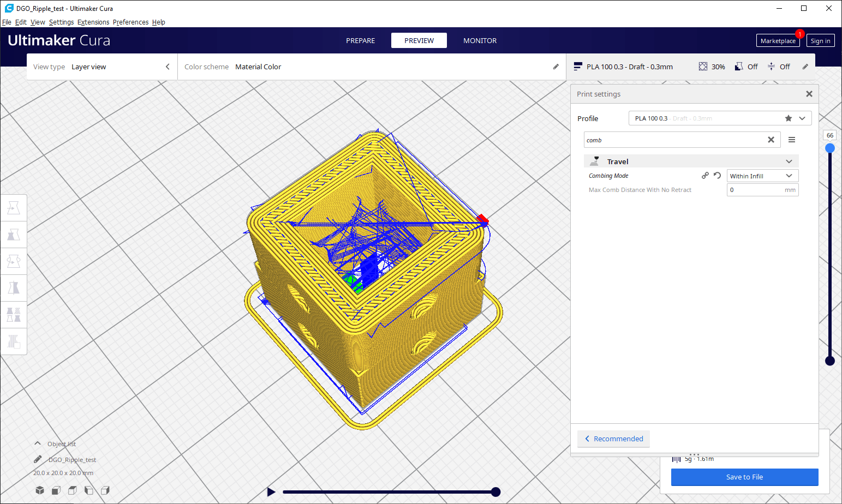
Task: Collapse the Object list
Action: tap(38, 443)
